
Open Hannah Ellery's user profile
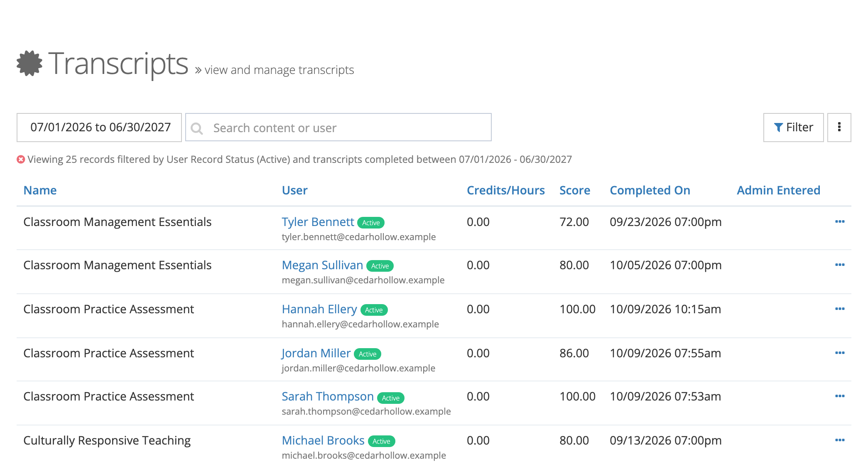(x=319, y=309)
